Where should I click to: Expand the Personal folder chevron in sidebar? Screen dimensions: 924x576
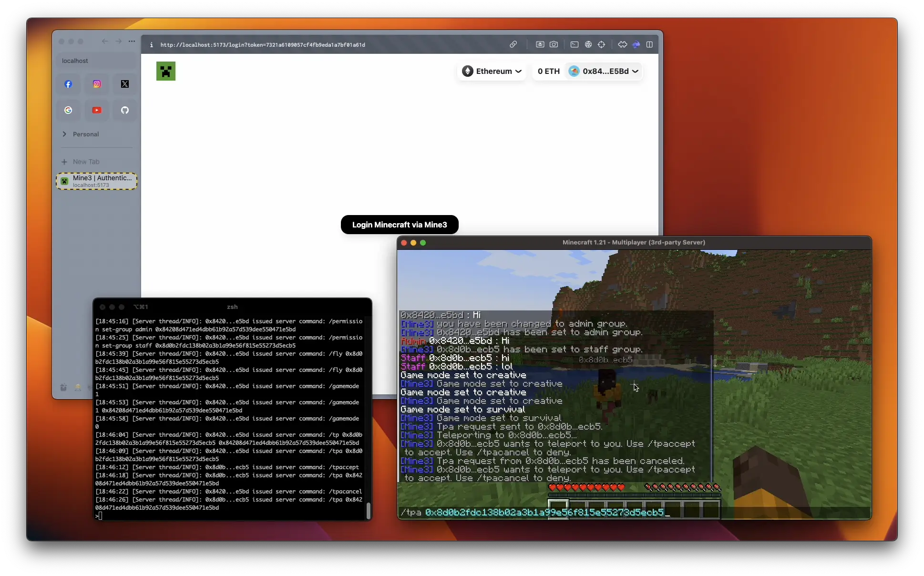64,134
